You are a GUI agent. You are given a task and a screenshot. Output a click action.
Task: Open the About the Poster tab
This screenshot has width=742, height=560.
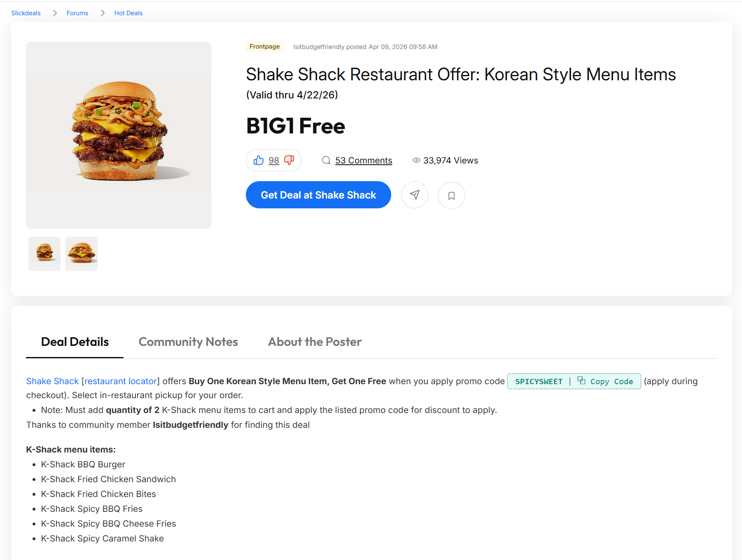pyautogui.click(x=315, y=342)
